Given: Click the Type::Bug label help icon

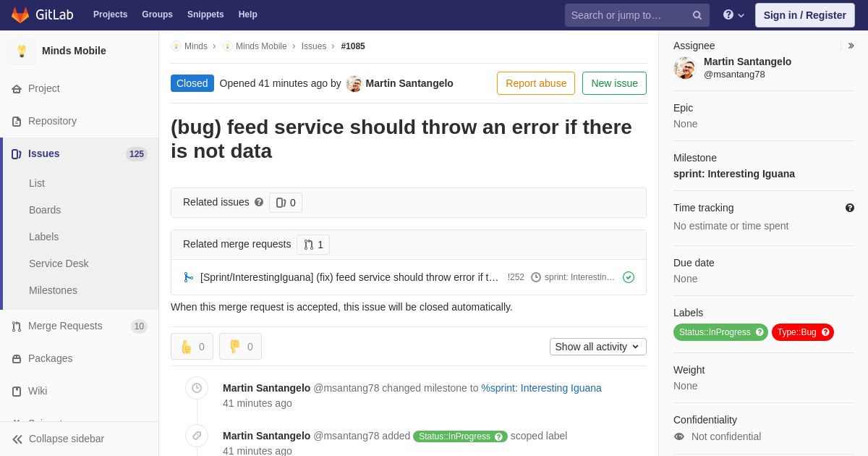Looking at the screenshot, I should point(825,332).
